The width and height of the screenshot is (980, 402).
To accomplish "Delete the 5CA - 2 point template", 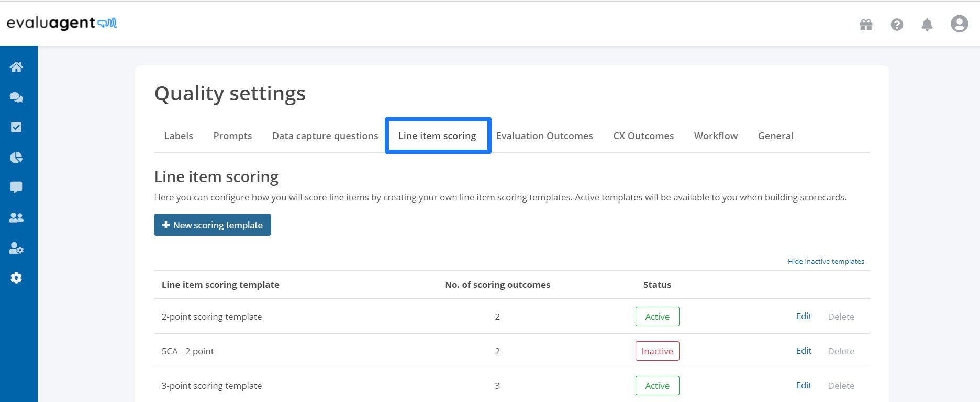I will (x=841, y=351).
